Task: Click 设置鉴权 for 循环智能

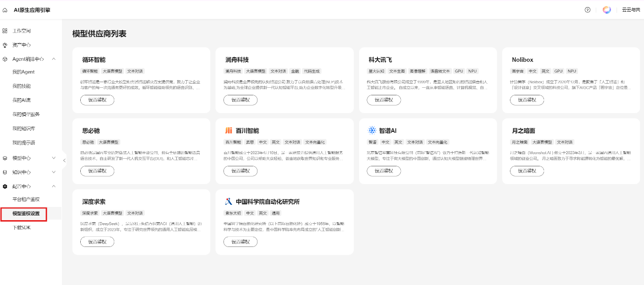Action: (x=97, y=100)
